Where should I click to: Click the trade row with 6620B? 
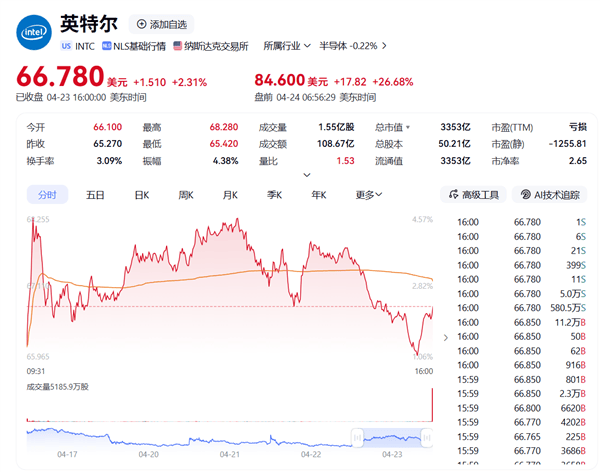[522, 408]
